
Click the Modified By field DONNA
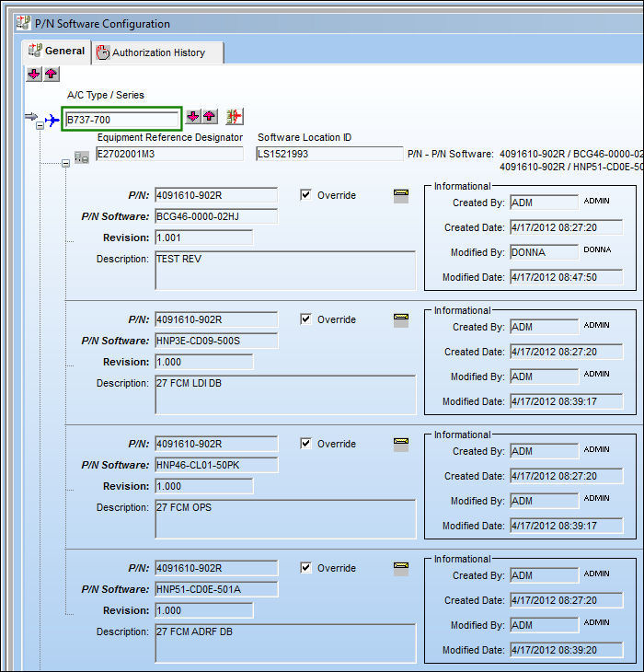pyautogui.click(x=545, y=252)
